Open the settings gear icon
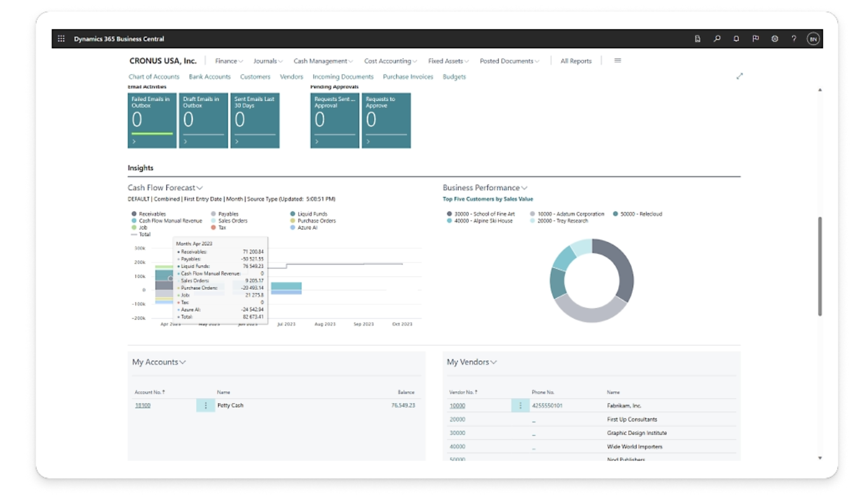863x504 pixels. pyautogui.click(x=775, y=39)
